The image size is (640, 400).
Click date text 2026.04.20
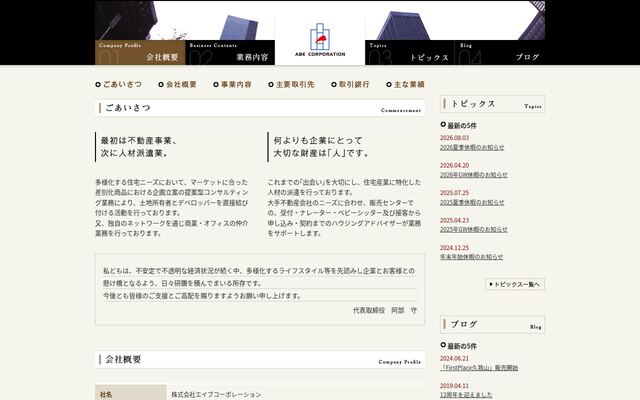click(x=454, y=165)
